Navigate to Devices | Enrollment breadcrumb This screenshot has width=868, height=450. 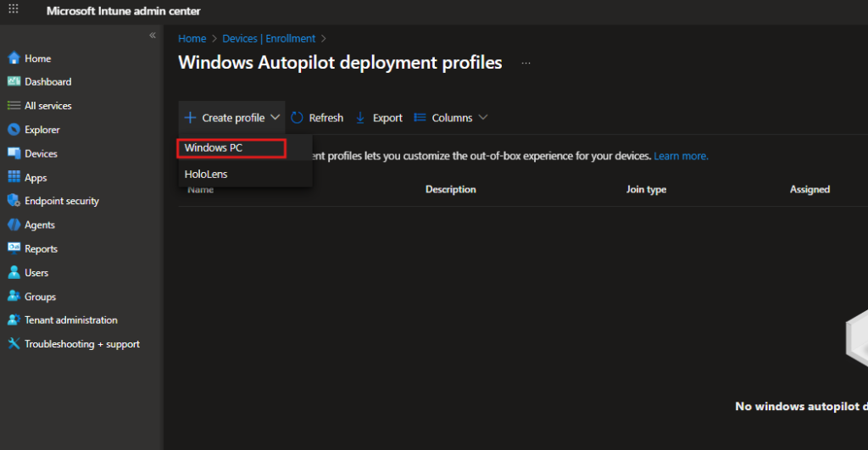(269, 38)
